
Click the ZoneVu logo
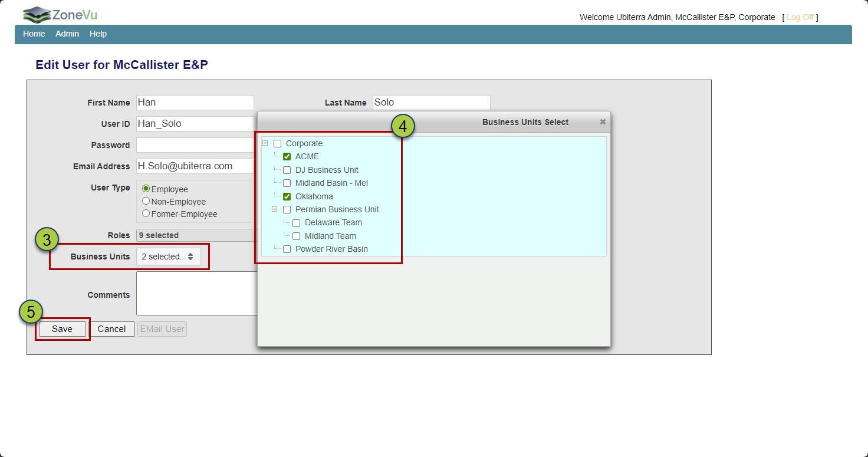[60, 14]
